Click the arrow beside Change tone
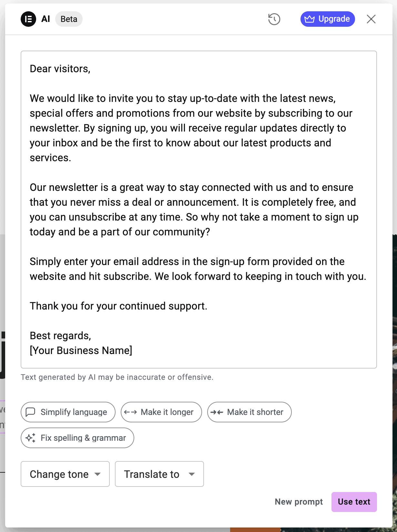 click(97, 474)
